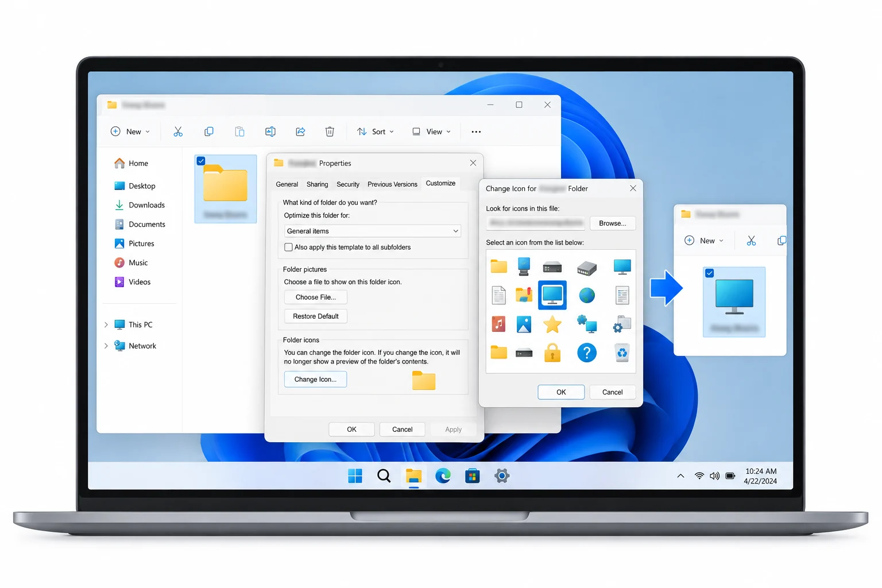
Task: Open the General items optimize dropdown
Action: [373, 231]
